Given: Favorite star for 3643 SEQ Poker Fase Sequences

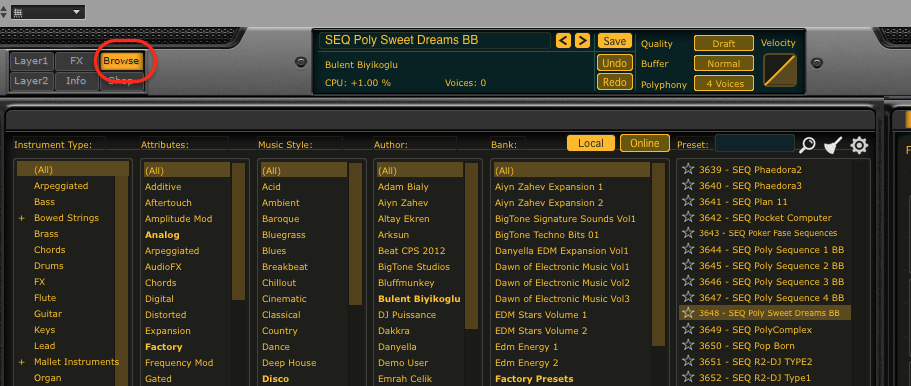Looking at the screenshot, I should point(688,233).
